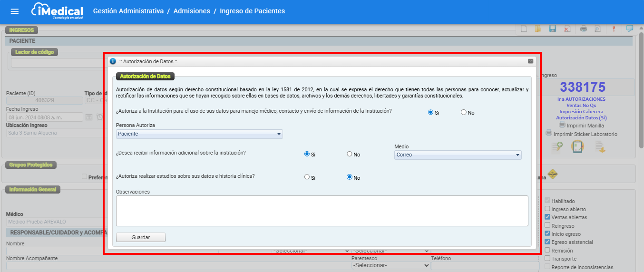Open the 'Persona Autoriza' dropdown
Image resolution: width=644 pixels, height=272 pixels.
[199, 134]
